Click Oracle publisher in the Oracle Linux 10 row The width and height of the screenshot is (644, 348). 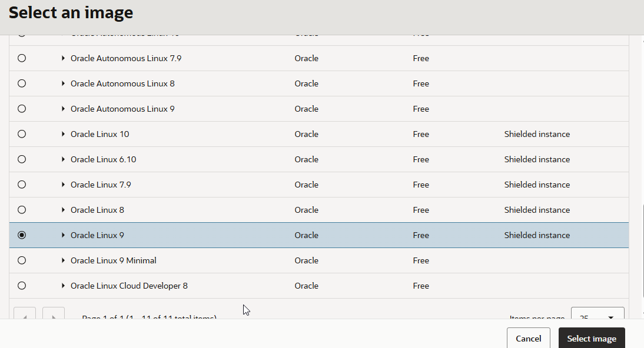point(306,134)
